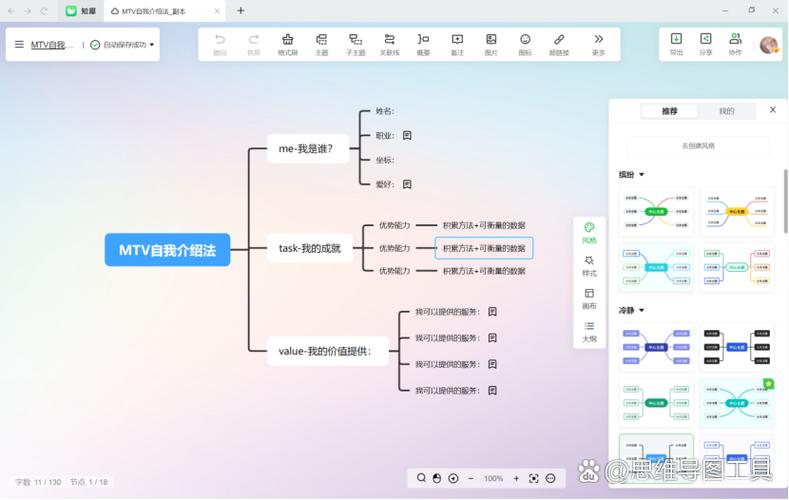Viewport: 789px width, 500px height.
Task: Select the central MTV自我介绍法 node
Action: 168,250
